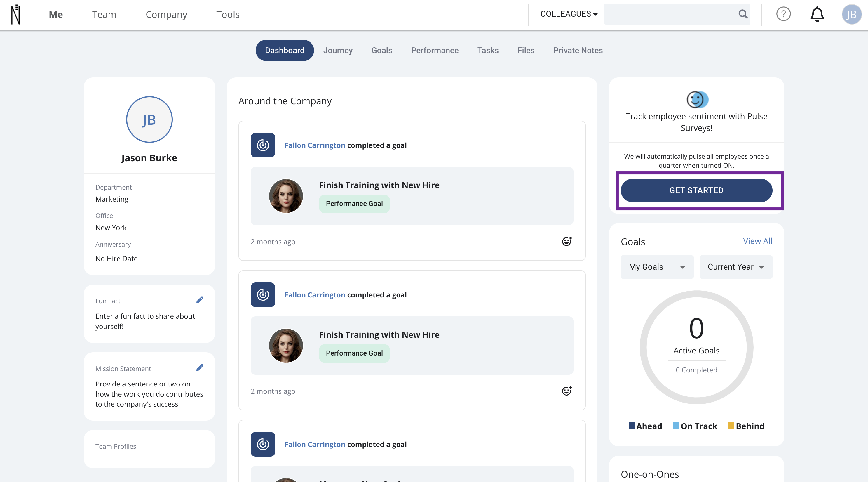The width and height of the screenshot is (868, 482).
Task: Add a reaction to the first goal post
Action: pos(567,242)
